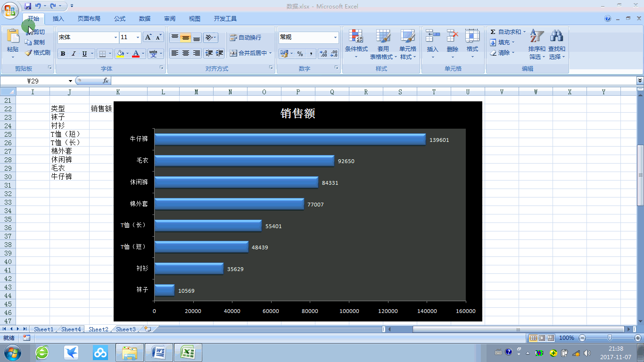This screenshot has height=362, width=644.
Task: Switch to the Page Layout (页面布局) tab
Action: click(x=89, y=19)
